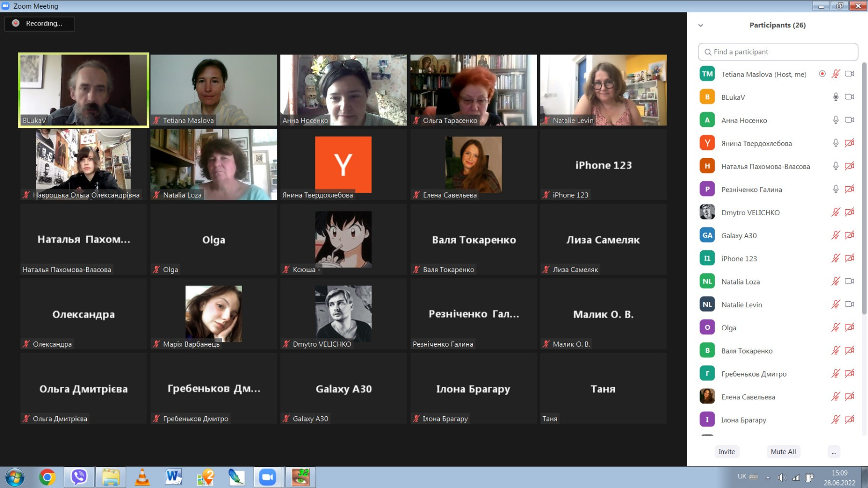Click the participants panel scrollbar
Viewport: 868px width, 488px height.
point(864,188)
